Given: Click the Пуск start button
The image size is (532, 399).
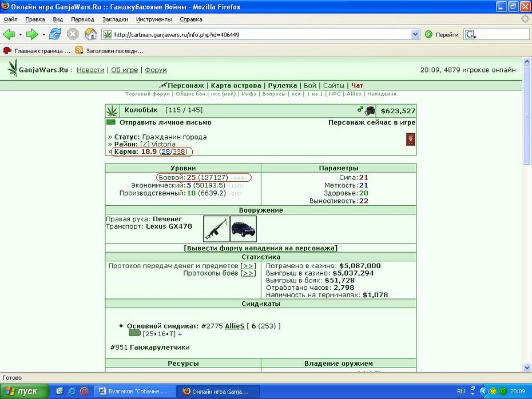Looking at the screenshot, I should (24, 392).
